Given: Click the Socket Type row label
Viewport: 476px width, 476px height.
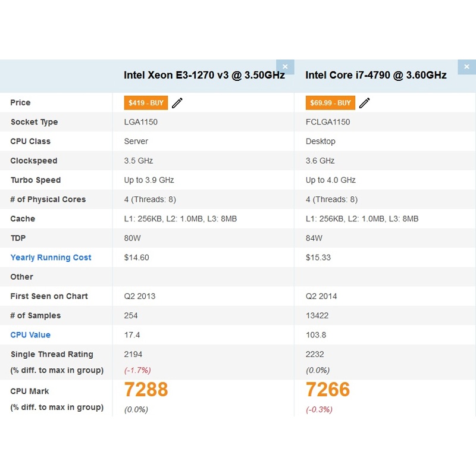Looking at the screenshot, I should (35, 122).
